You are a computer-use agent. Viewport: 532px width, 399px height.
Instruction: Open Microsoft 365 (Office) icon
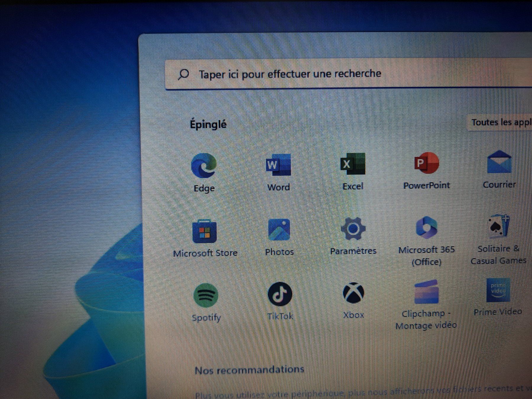pyautogui.click(x=426, y=228)
